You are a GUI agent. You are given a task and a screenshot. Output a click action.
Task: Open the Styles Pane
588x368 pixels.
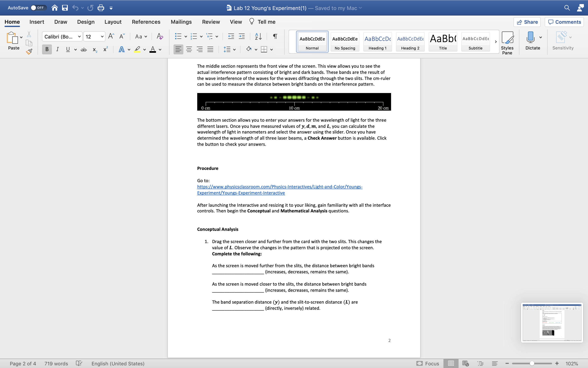[507, 43]
